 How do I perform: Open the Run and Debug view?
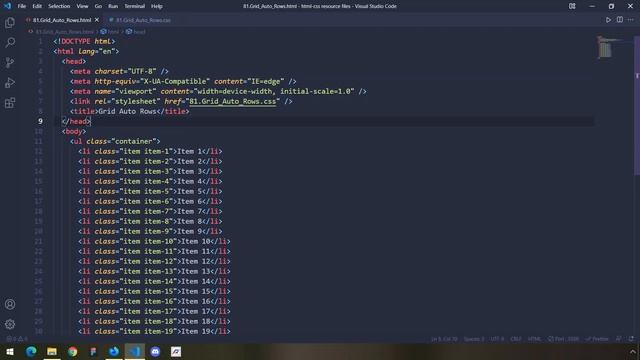(10, 82)
